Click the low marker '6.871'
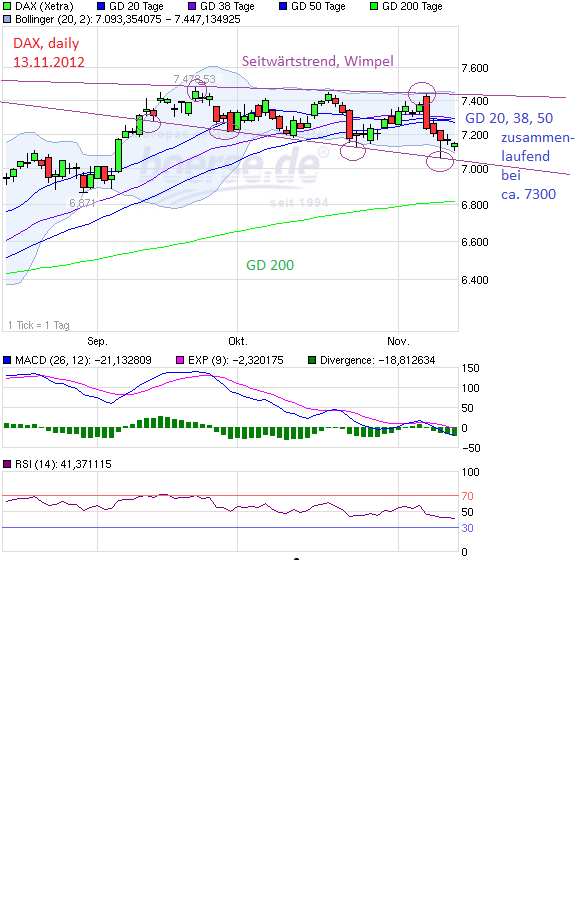582x922 pixels. point(82,203)
